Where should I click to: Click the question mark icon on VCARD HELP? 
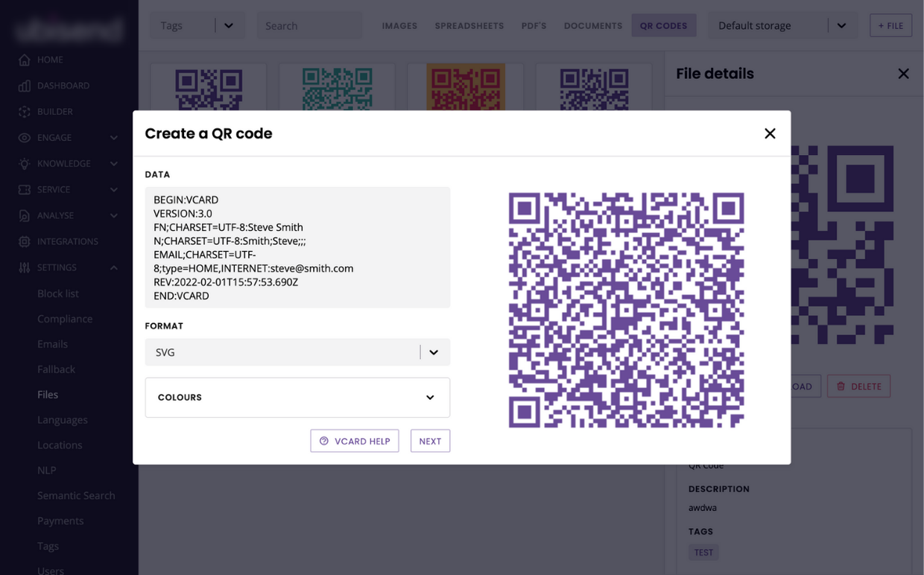coord(322,440)
